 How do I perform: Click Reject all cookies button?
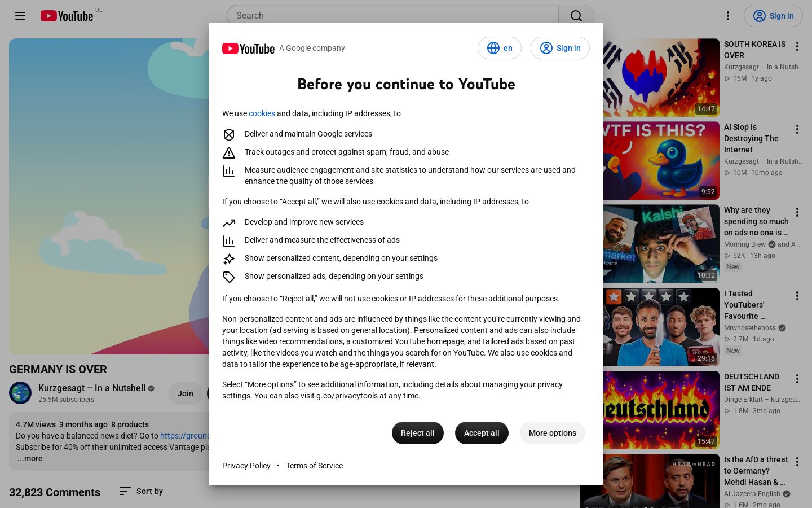[x=418, y=433]
